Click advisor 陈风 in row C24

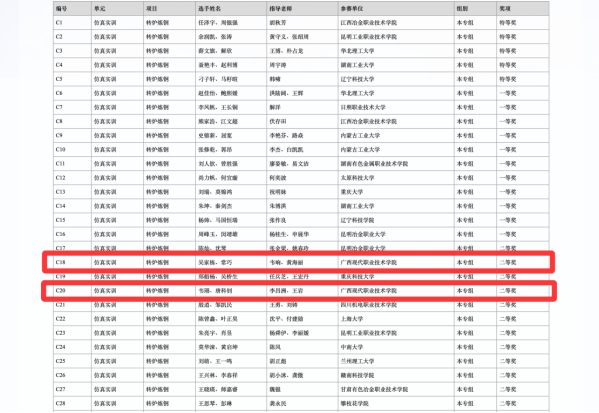(x=275, y=348)
